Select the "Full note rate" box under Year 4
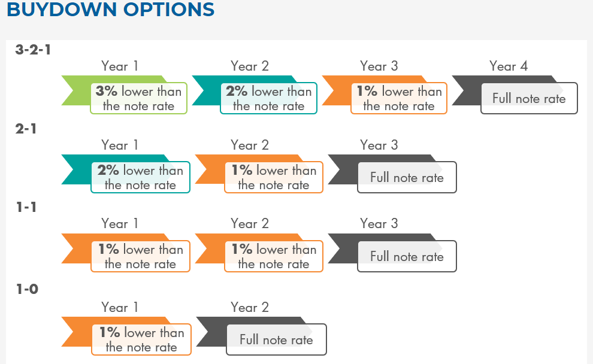The height and width of the screenshot is (364, 593). pos(529,98)
